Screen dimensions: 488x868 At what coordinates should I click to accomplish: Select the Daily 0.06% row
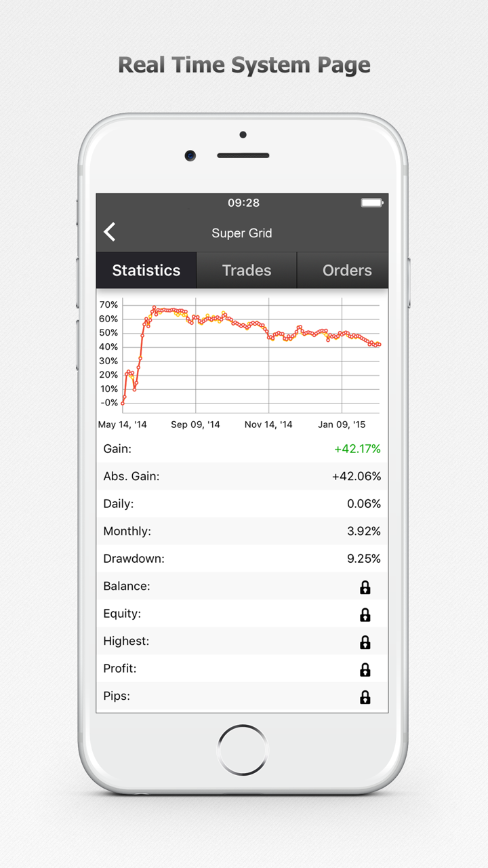click(x=242, y=504)
